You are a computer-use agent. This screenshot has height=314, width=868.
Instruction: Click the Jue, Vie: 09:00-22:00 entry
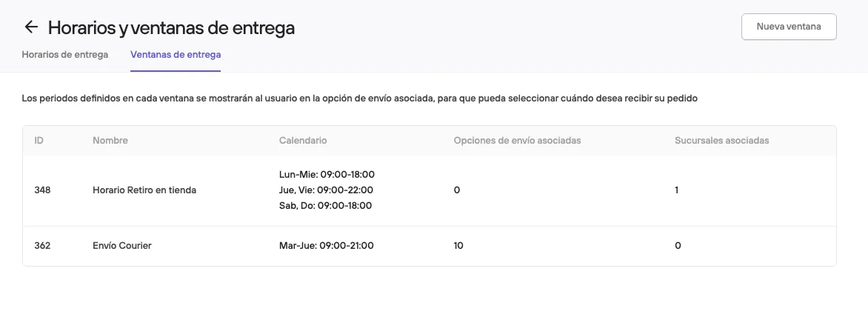click(326, 190)
